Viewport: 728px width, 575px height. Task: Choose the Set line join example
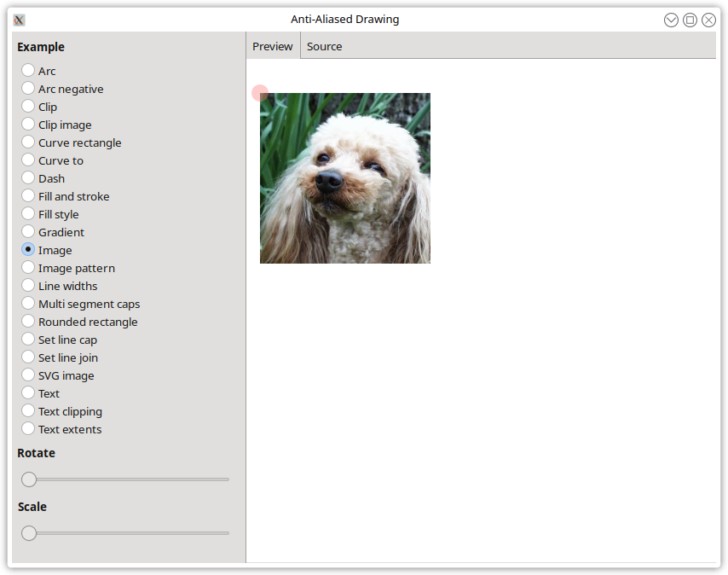tap(28, 357)
